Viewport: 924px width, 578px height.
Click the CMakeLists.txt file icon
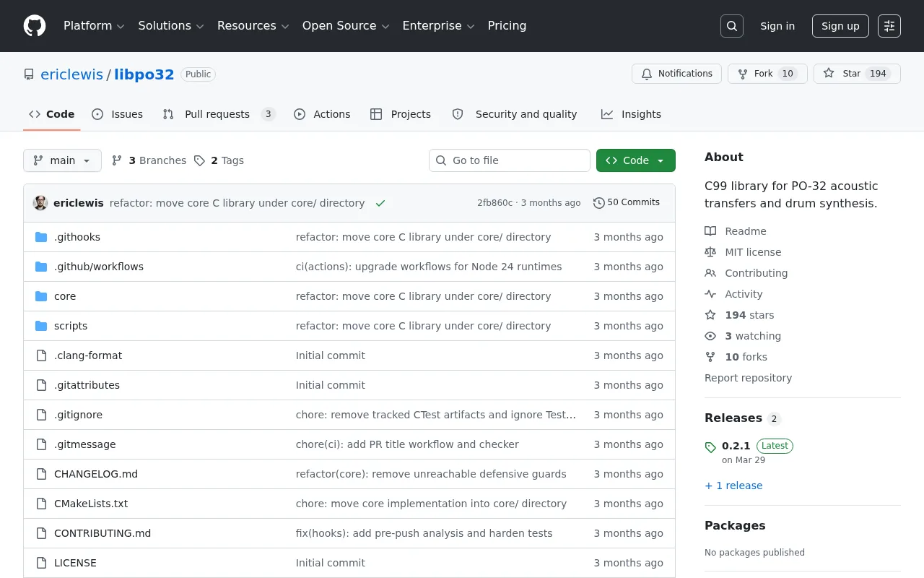(x=41, y=504)
